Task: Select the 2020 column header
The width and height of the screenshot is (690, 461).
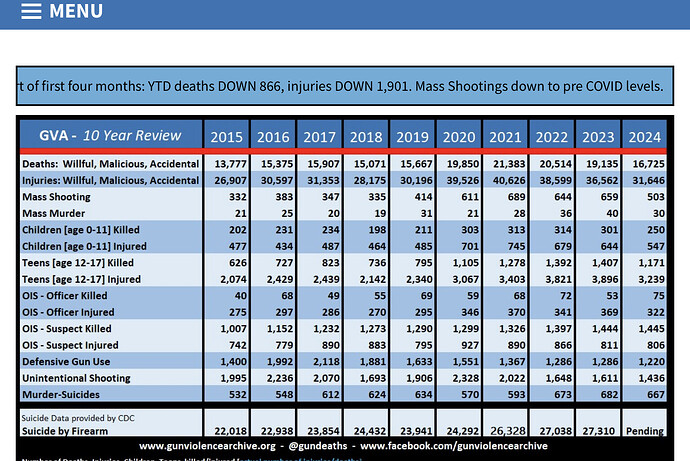Action: 459,137
